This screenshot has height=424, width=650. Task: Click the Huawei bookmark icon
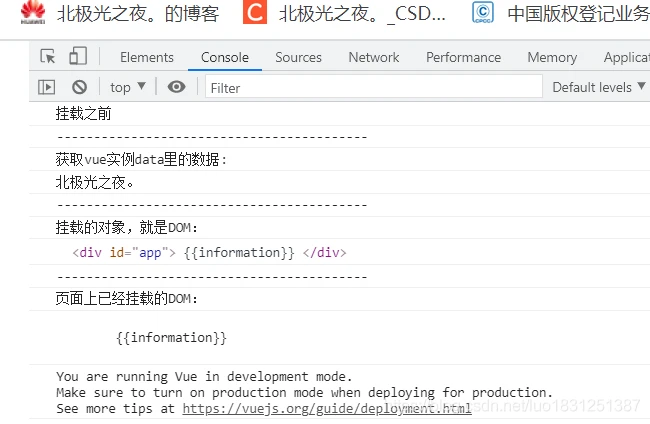click(33, 14)
